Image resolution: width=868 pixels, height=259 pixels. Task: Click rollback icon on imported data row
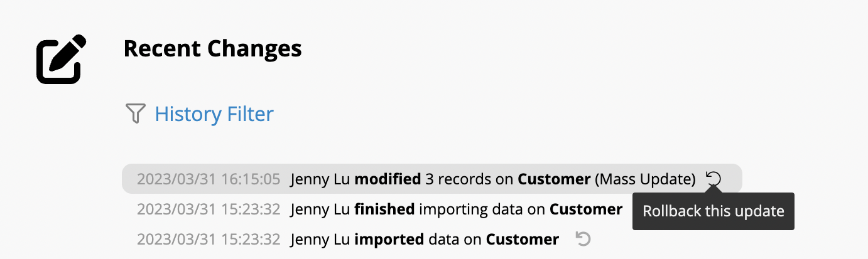(583, 239)
